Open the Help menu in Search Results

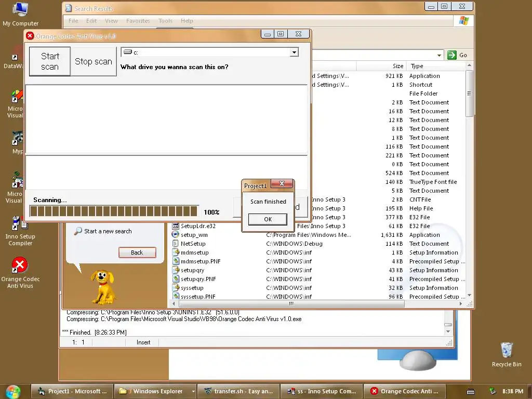tap(187, 21)
